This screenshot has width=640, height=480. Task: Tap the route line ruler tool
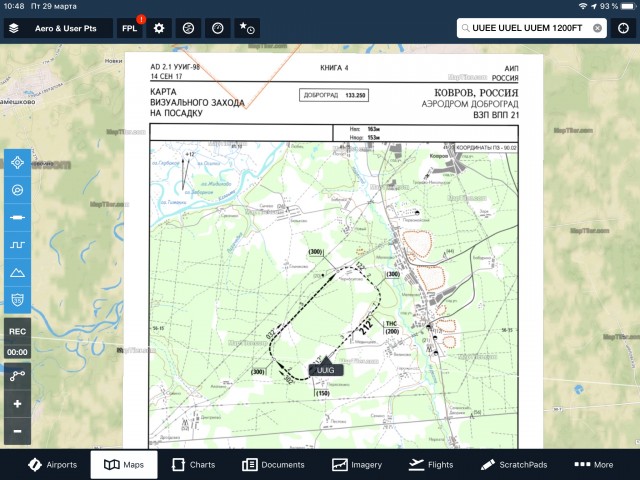click(17, 216)
